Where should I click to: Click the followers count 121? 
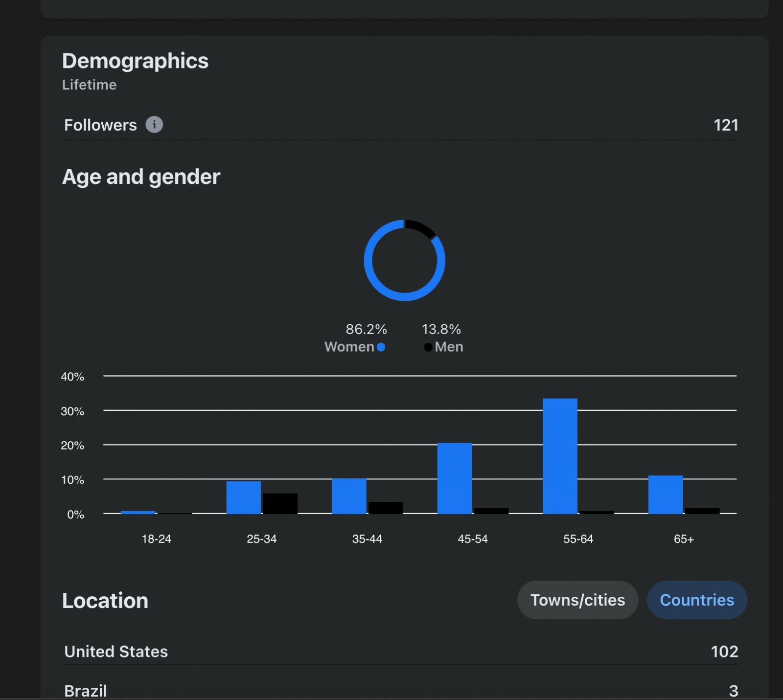pyautogui.click(x=726, y=125)
